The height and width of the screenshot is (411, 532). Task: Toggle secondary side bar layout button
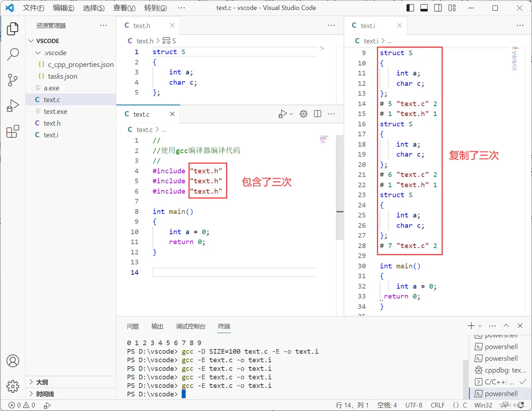pyautogui.click(x=438, y=8)
